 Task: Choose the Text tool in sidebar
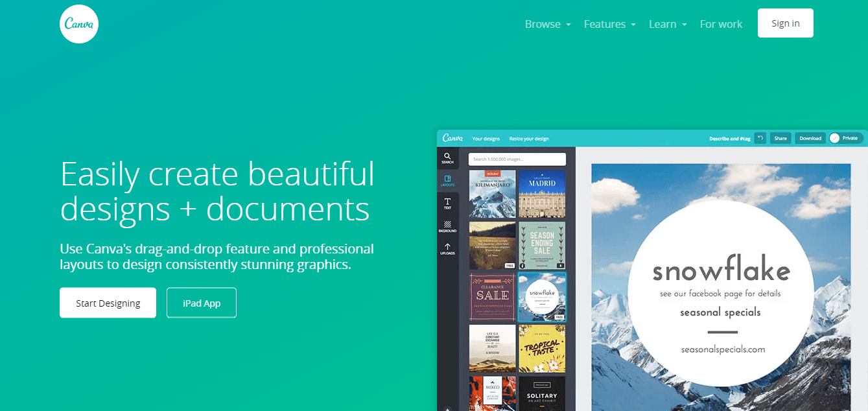click(447, 204)
